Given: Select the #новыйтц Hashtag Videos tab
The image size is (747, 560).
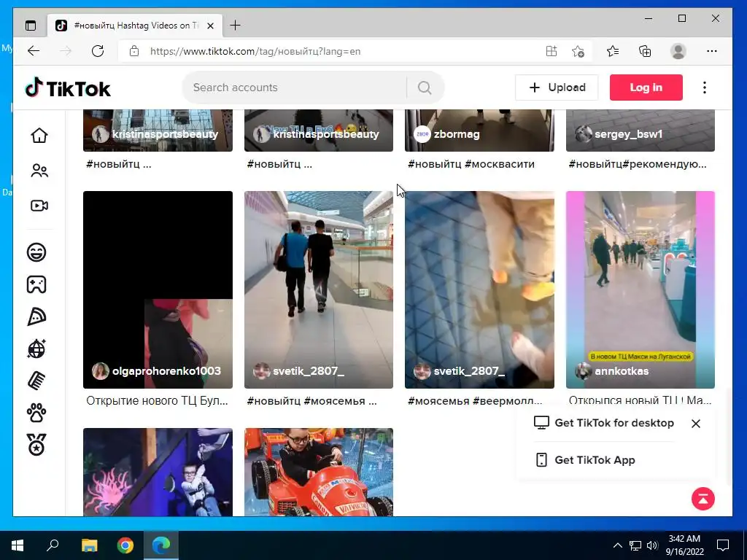Looking at the screenshot, I should 136,26.
